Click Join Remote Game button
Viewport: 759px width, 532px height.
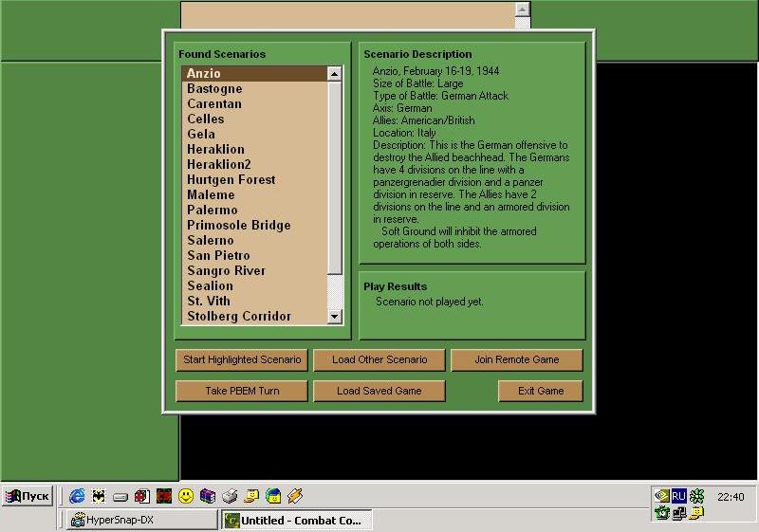(516, 359)
